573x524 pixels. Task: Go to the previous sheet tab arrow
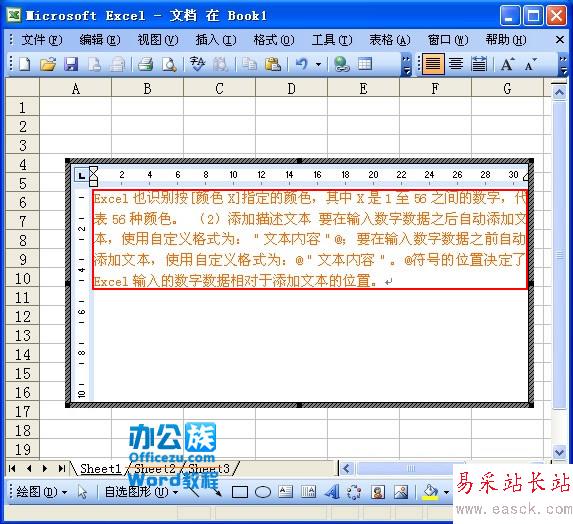click(x=29, y=468)
